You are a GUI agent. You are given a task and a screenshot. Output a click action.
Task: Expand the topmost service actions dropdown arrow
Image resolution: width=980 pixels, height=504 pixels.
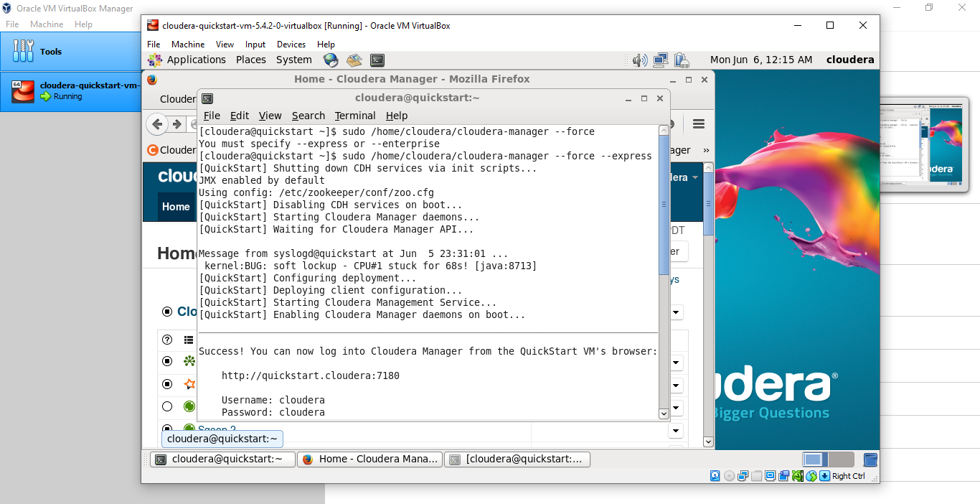pyautogui.click(x=675, y=312)
